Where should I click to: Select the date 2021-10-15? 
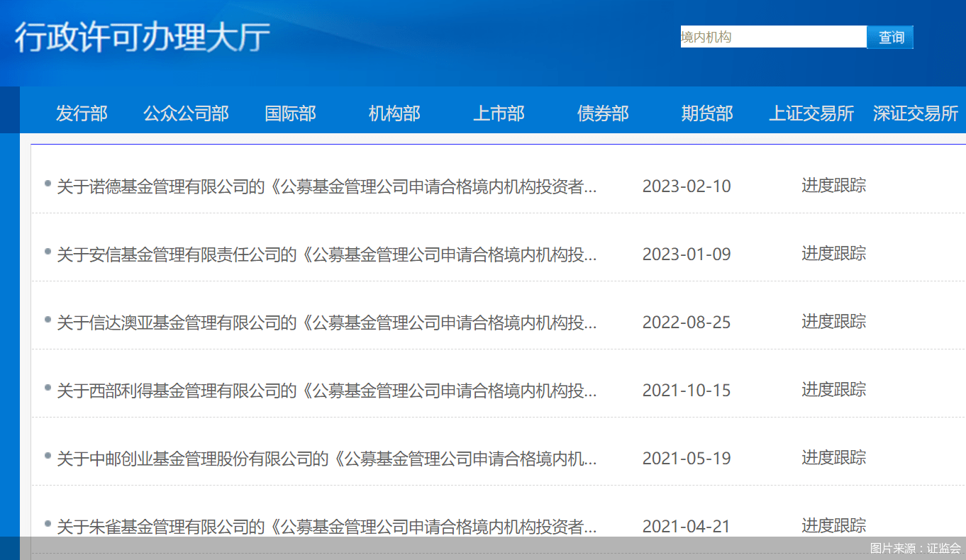(687, 391)
